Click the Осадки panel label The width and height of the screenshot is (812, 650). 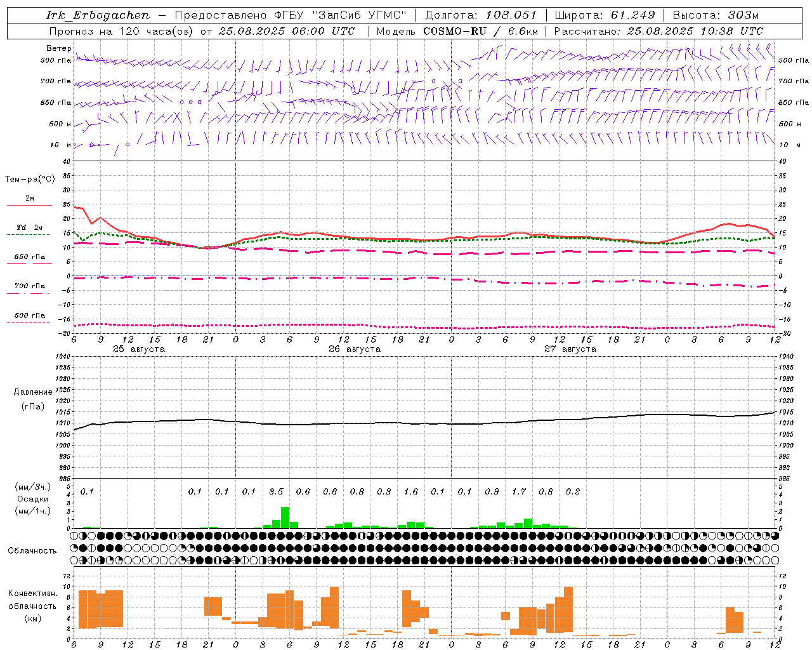(32, 499)
